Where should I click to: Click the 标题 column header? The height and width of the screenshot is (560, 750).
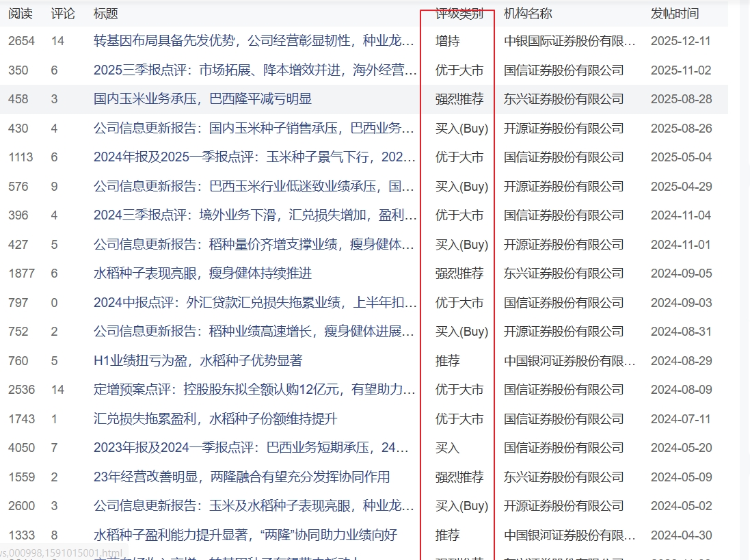point(106,14)
